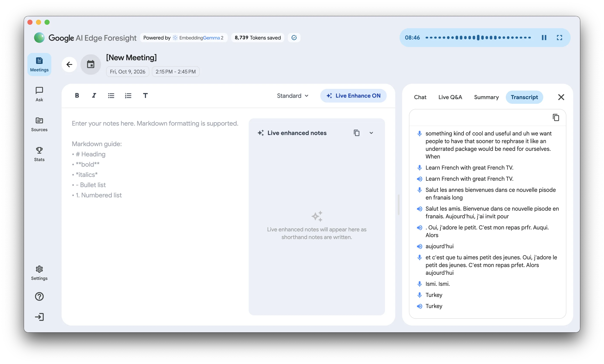Viewport: 604px width, 364px height.
Task: Apply bold formatting in notes toolbar
Action: [x=77, y=95]
